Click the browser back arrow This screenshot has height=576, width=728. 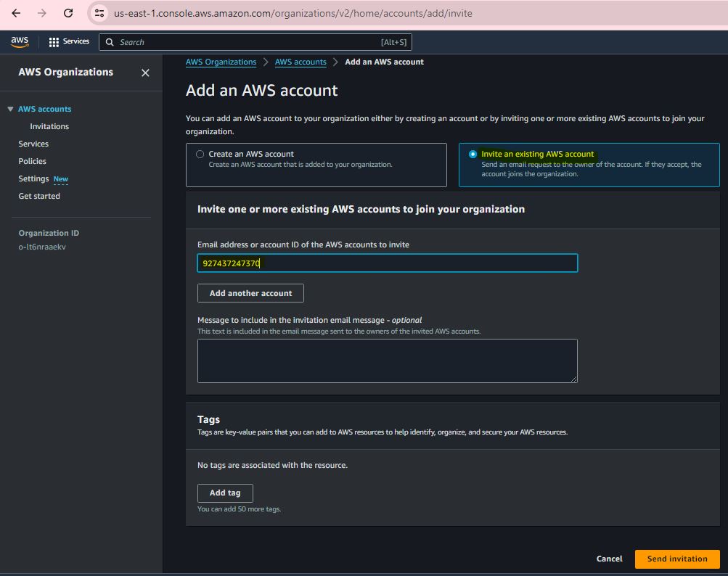pos(16,13)
